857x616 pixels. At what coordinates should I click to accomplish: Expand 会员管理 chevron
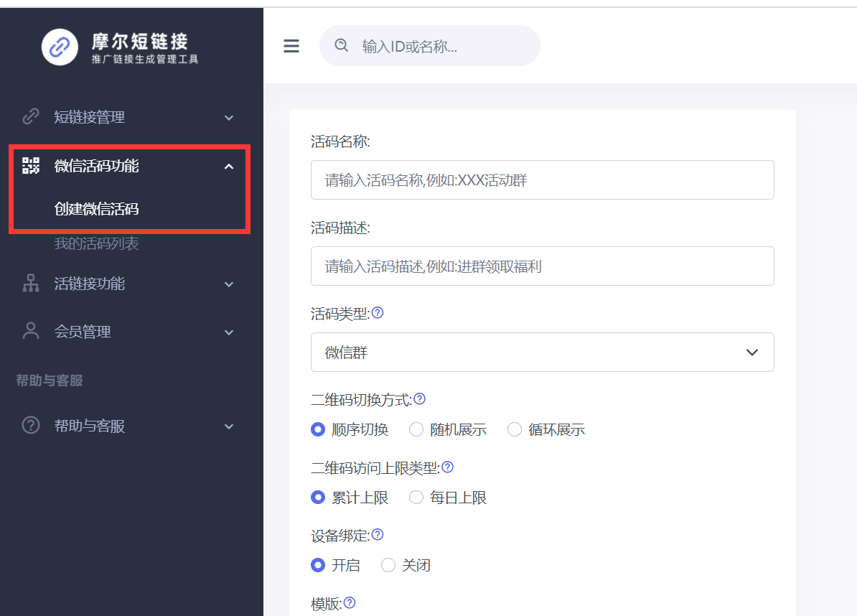click(x=229, y=332)
